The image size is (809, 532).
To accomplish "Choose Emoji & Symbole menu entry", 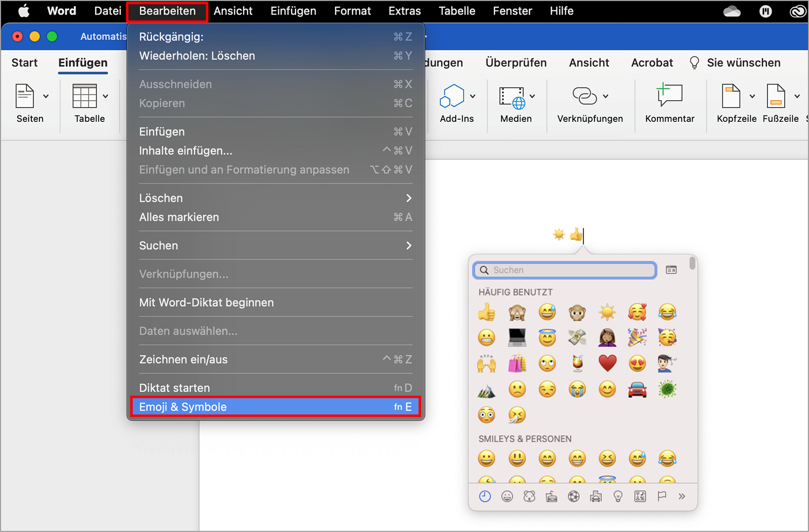I will pos(276,406).
